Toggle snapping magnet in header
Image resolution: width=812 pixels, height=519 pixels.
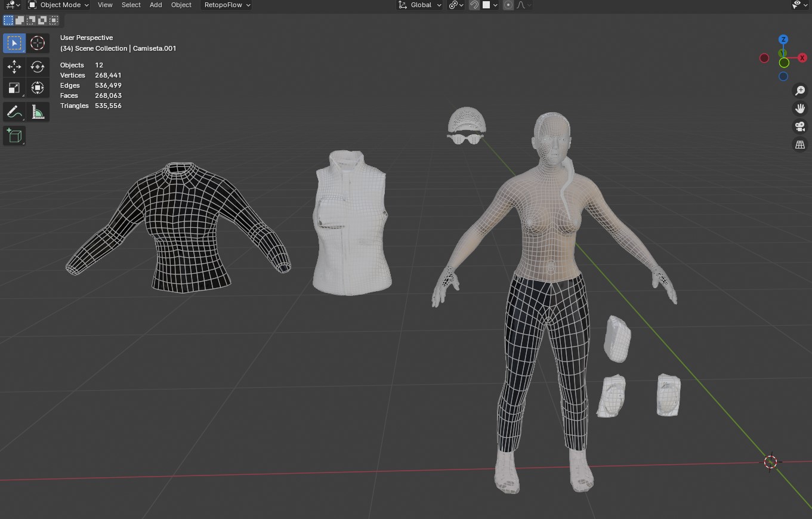tap(474, 5)
